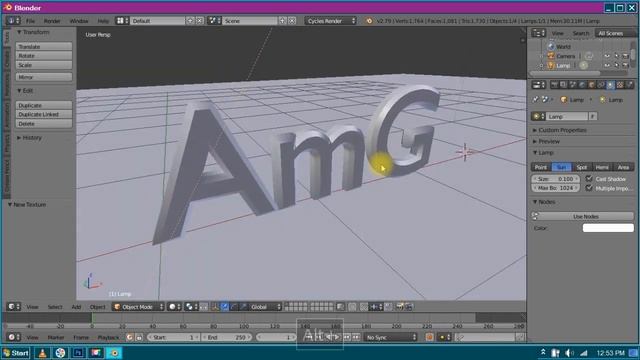Click the OpenGL render image icon

point(400,307)
